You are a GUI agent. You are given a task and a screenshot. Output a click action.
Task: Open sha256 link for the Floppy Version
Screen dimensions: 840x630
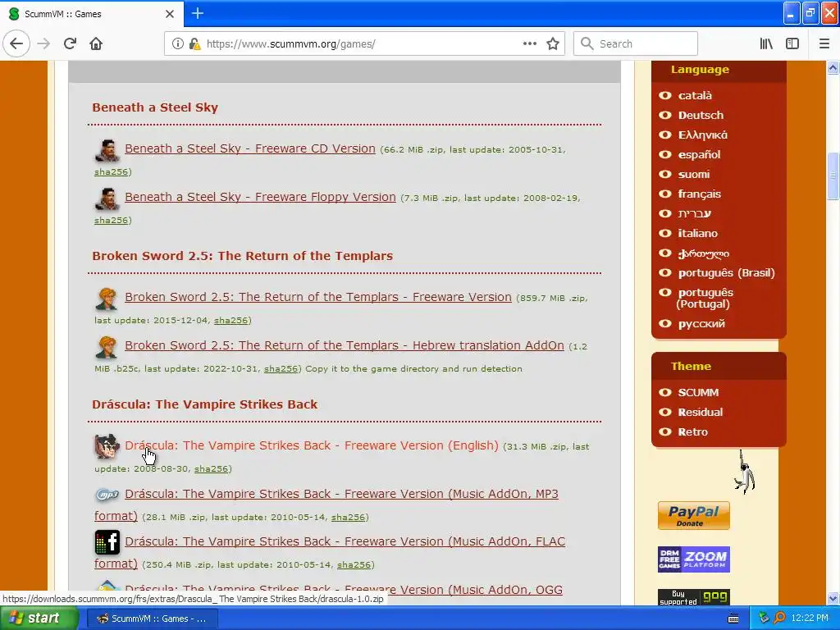click(x=111, y=220)
